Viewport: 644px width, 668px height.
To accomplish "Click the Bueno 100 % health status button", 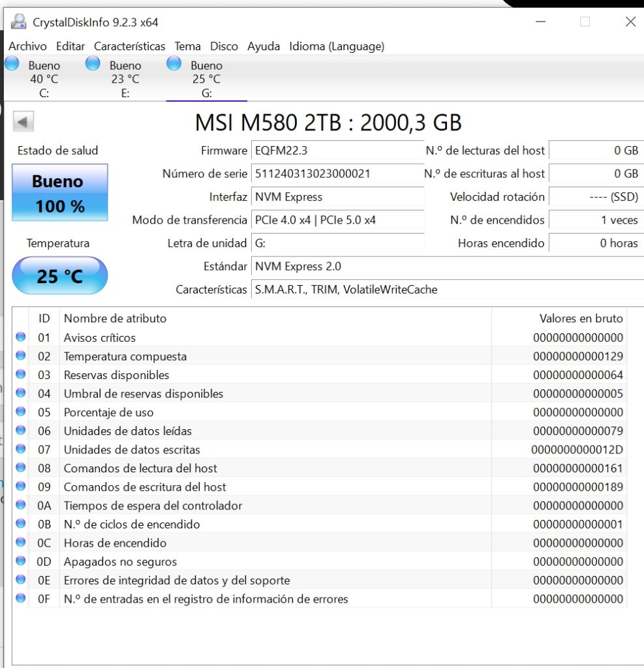I will [59, 192].
